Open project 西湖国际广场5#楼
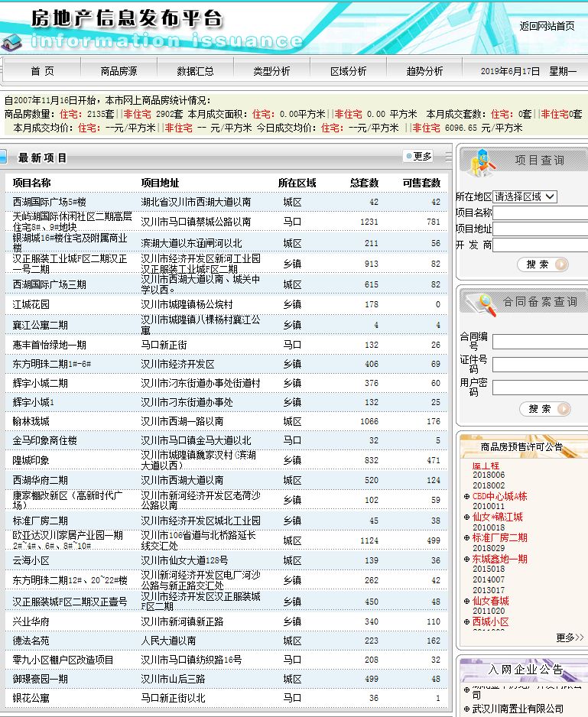This screenshot has width=588, height=717. click(x=50, y=202)
